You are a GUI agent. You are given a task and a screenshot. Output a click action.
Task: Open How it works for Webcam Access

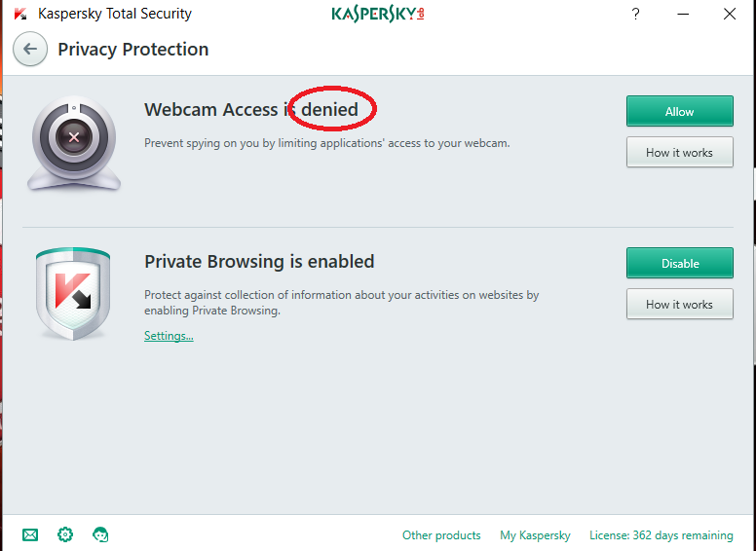679,153
